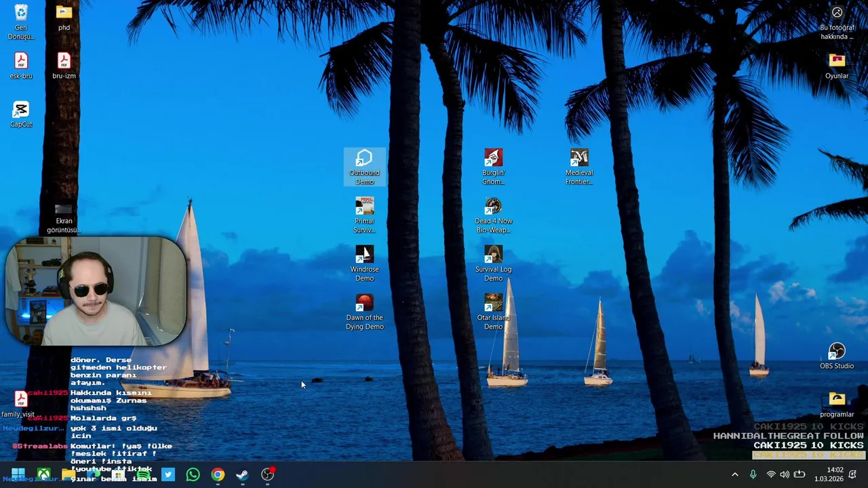The image size is (868, 488).
Task: Open Xbox app from taskbar
Action: tap(43, 474)
